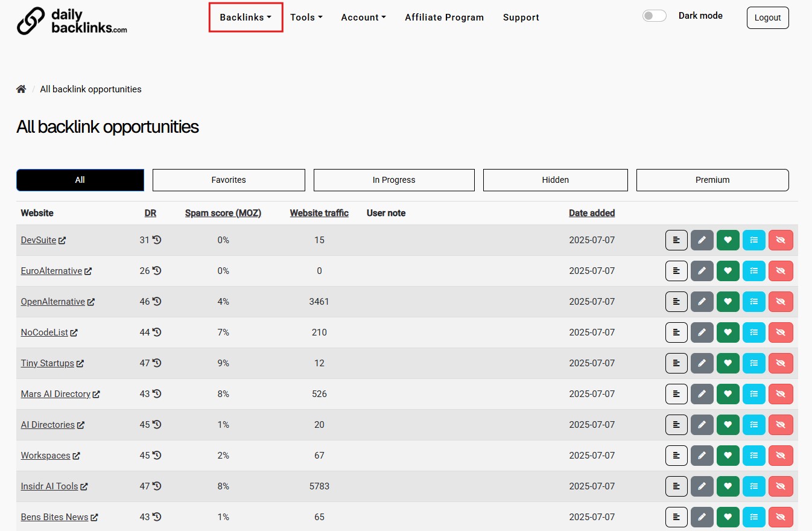Click the home breadcrumb icon
This screenshot has width=812, height=531.
21,89
